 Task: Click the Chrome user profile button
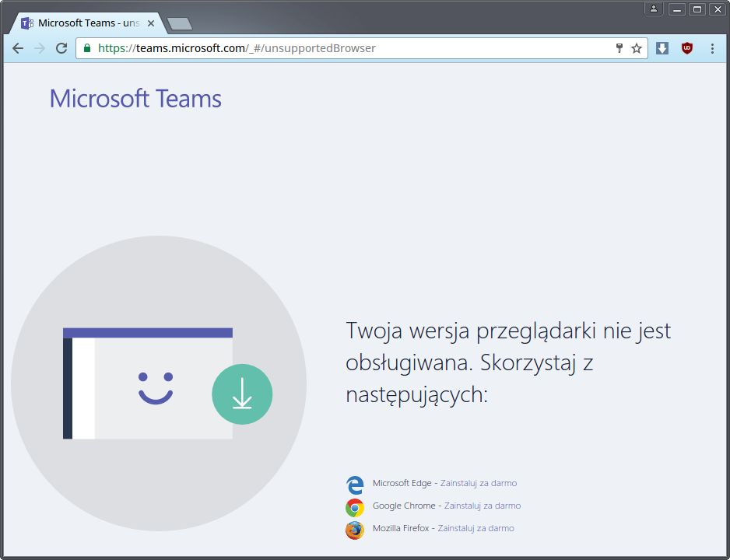pyautogui.click(x=654, y=9)
